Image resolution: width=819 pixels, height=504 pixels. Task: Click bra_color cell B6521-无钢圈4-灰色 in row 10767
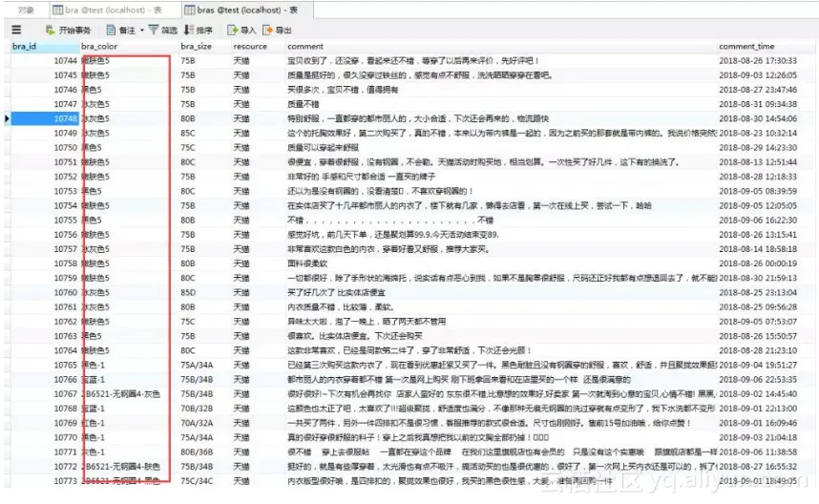[x=121, y=394]
